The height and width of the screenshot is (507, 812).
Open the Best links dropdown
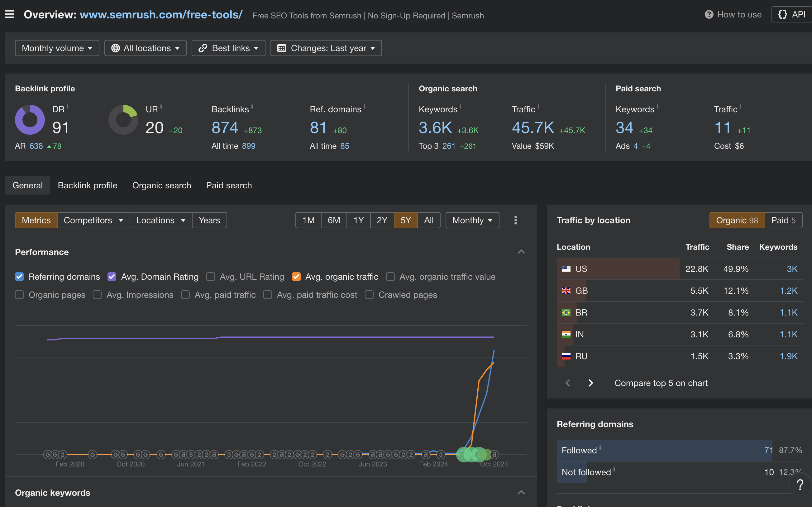pos(228,48)
